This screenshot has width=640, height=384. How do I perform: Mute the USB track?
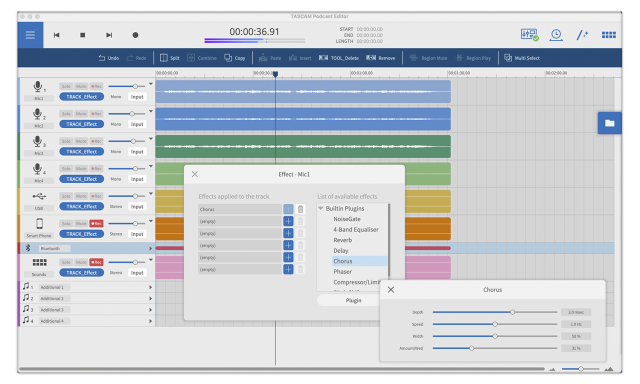pyautogui.click(x=81, y=196)
